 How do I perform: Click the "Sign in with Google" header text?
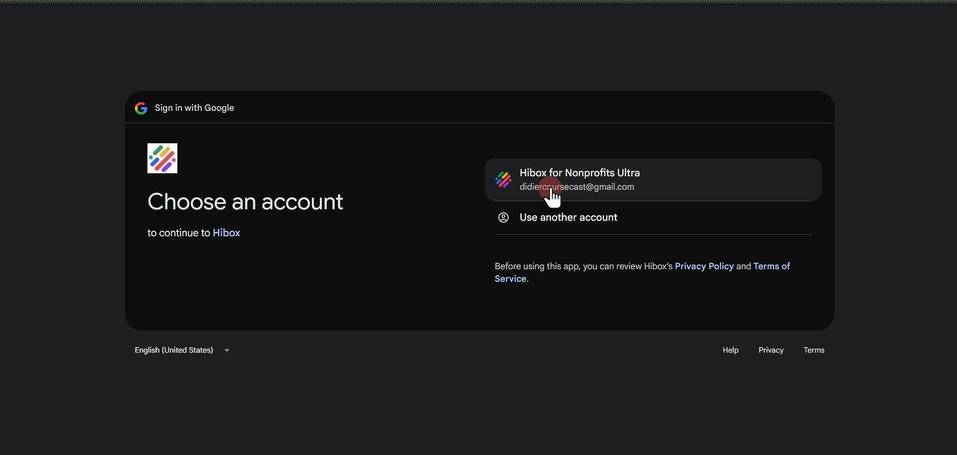194,108
